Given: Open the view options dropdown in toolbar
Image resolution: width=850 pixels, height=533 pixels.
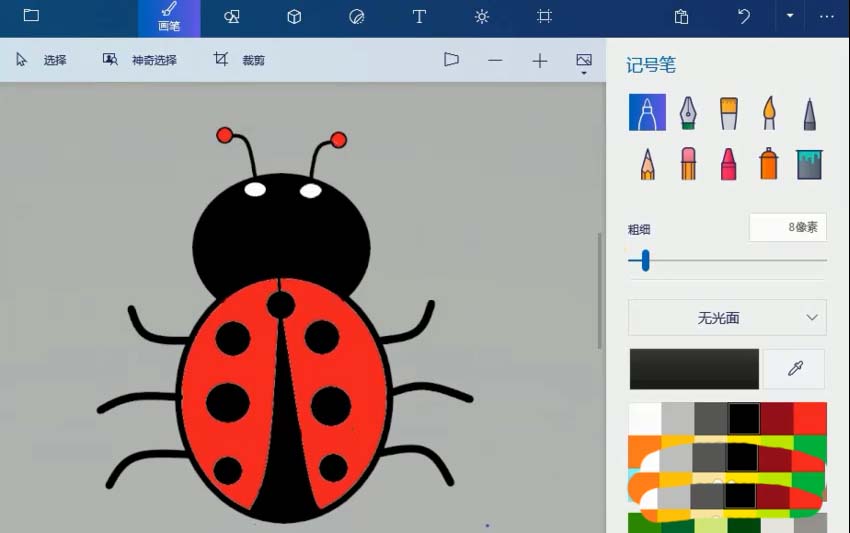Looking at the screenshot, I should tap(584, 63).
